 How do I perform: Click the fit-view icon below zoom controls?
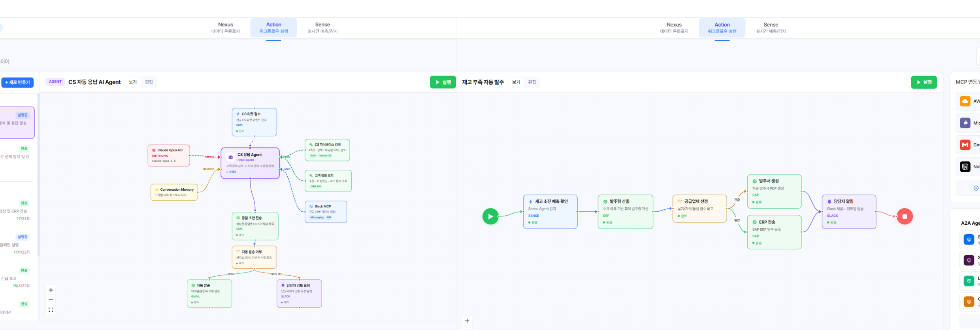click(51, 310)
